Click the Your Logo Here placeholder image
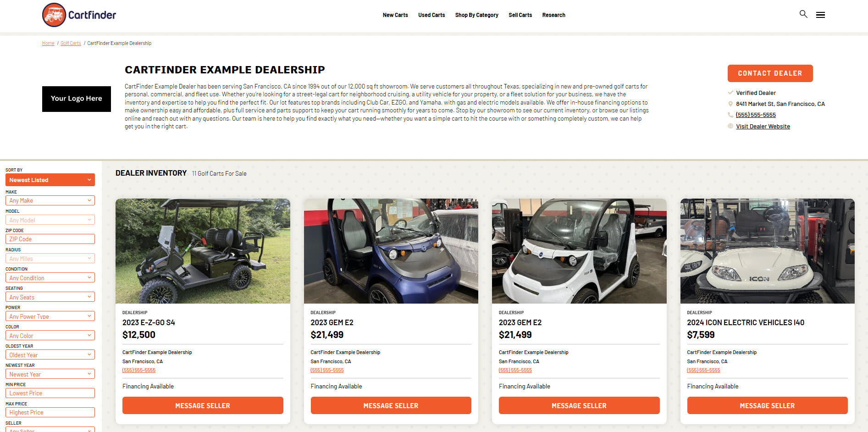868x432 pixels. (77, 99)
